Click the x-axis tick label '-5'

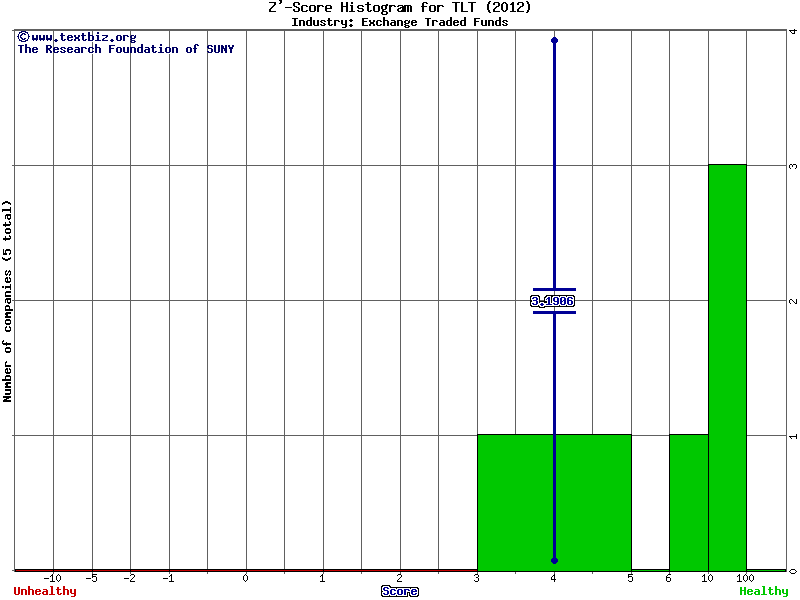click(x=91, y=578)
